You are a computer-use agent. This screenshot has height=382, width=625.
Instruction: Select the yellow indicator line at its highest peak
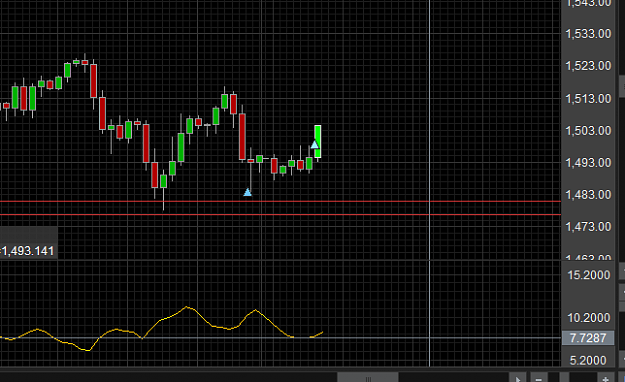tap(187, 307)
